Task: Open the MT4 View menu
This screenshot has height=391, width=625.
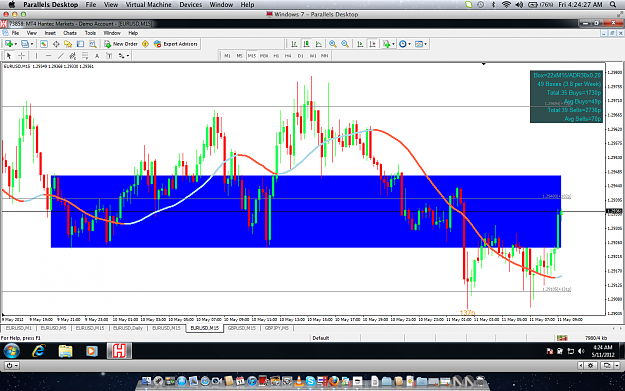Action: coord(31,33)
